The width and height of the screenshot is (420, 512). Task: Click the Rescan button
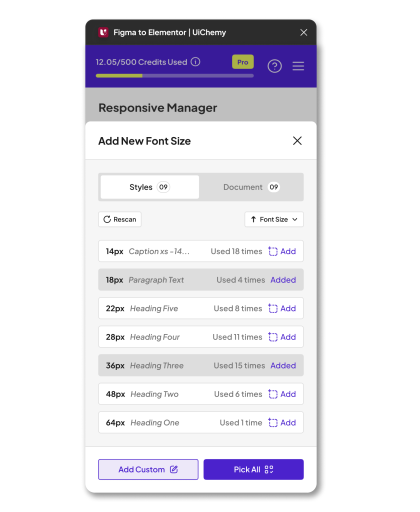tap(120, 219)
